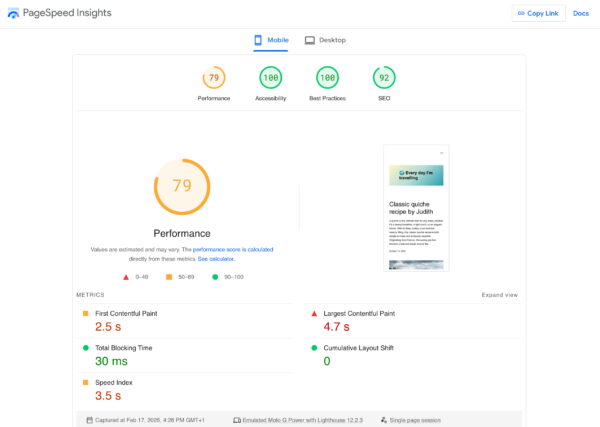Open the 'See calculator' link
600x427 pixels.
coord(216,259)
